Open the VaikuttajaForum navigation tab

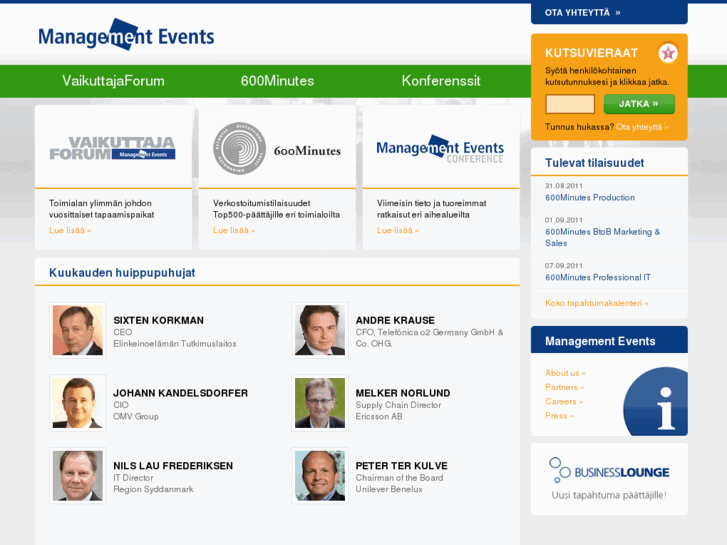coord(113,81)
